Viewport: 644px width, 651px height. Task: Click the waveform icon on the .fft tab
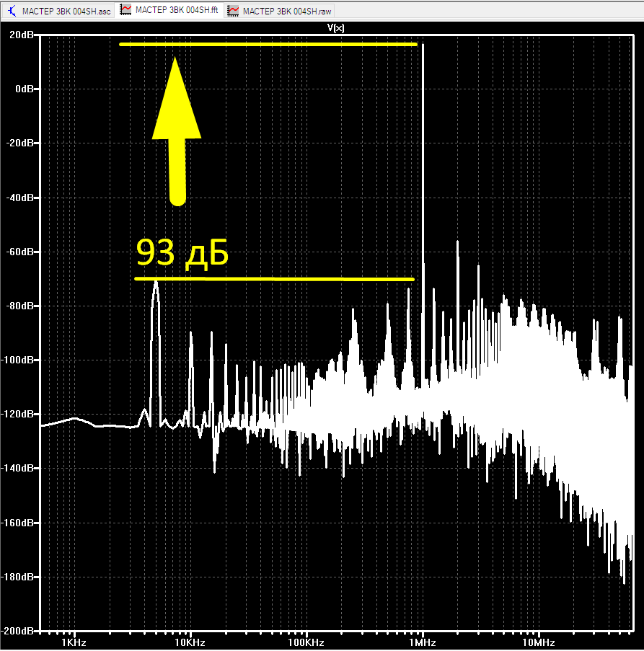pos(125,10)
